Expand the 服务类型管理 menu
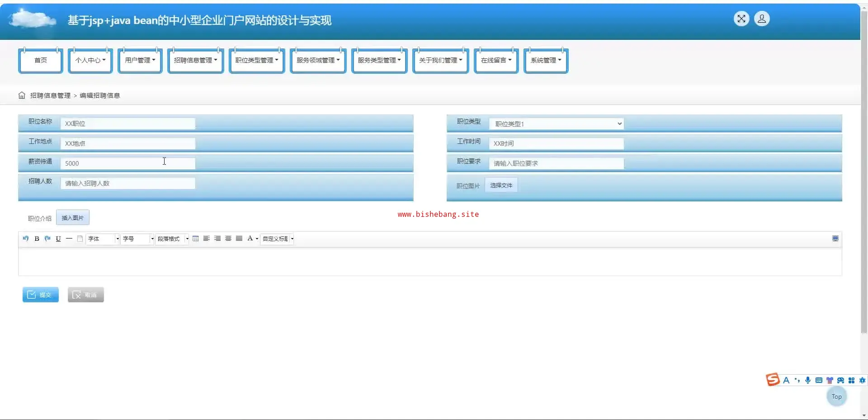This screenshot has width=868, height=420. (379, 60)
